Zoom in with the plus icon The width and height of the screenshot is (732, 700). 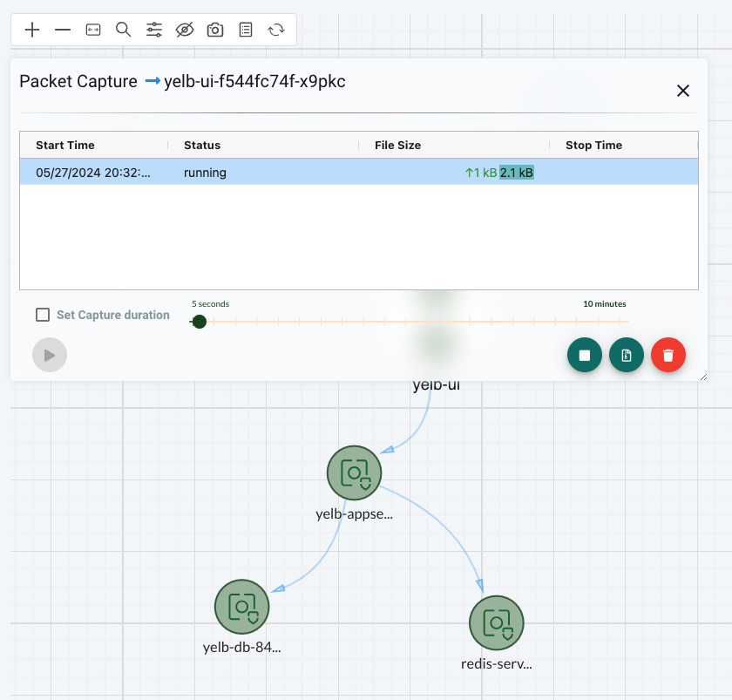pos(32,30)
